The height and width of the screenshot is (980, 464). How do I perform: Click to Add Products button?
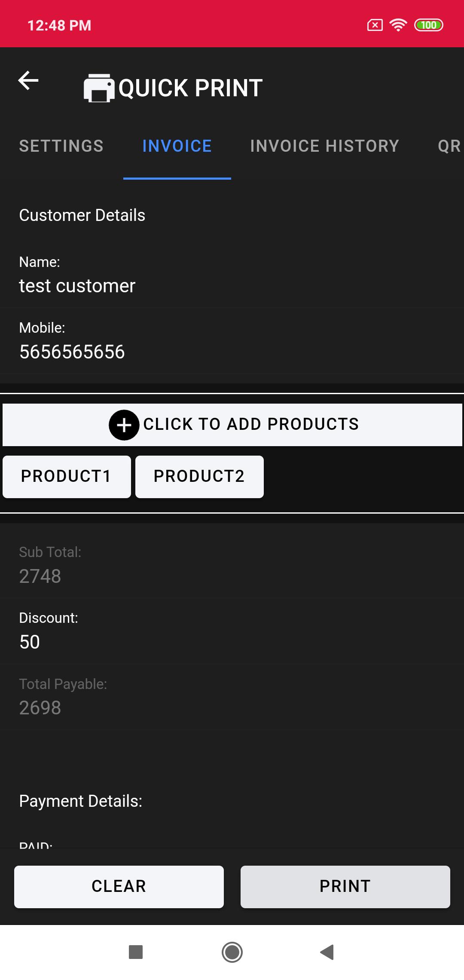(232, 425)
